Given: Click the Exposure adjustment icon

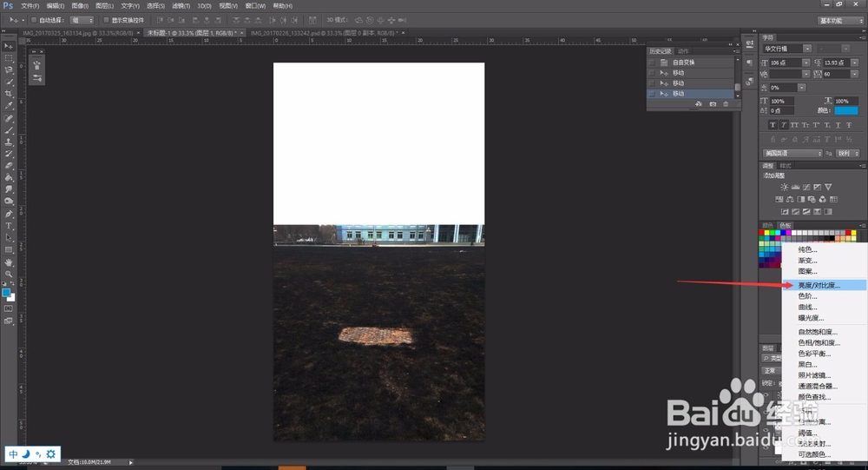Looking at the screenshot, I should point(817,188).
